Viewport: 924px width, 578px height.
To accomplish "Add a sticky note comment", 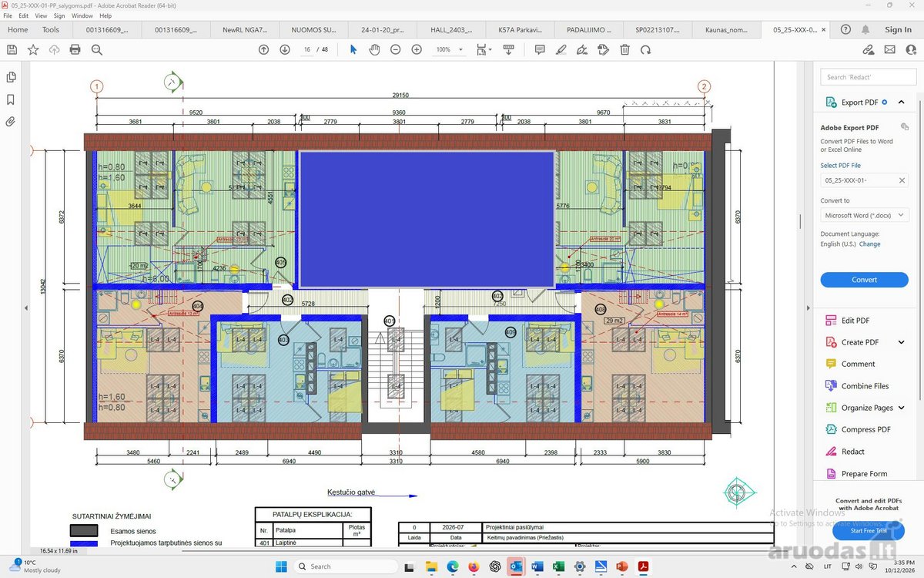I will click(540, 49).
